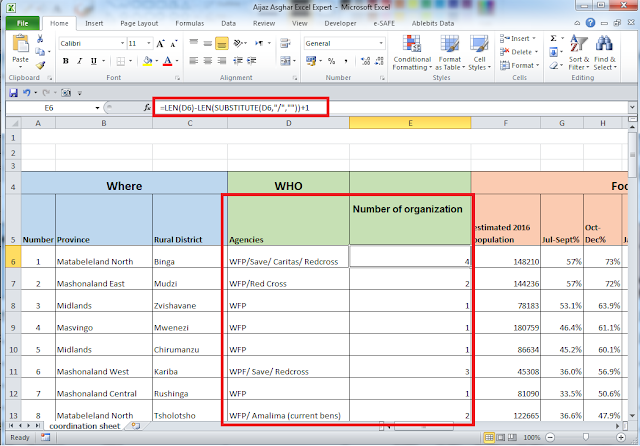Open the Calibri font name dropdown
Image resolution: width=640 pixels, height=446 pixels.
point(122,43)
